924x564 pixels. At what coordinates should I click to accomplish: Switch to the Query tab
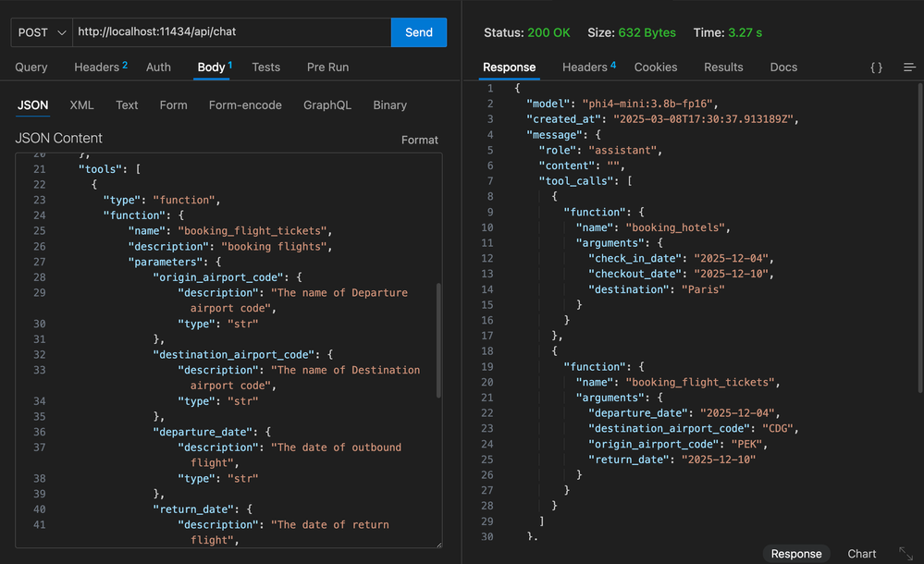31,67
